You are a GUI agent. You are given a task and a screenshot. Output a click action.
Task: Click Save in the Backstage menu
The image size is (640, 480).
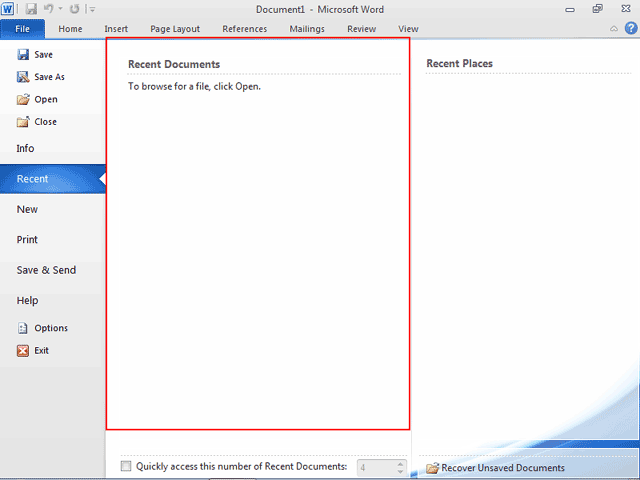(35, 54)
